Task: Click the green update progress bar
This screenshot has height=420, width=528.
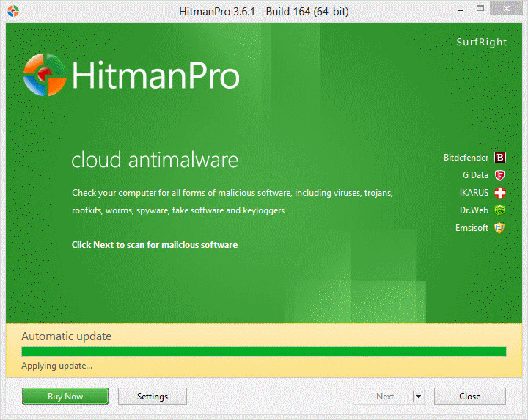Action: coord(263,352)
